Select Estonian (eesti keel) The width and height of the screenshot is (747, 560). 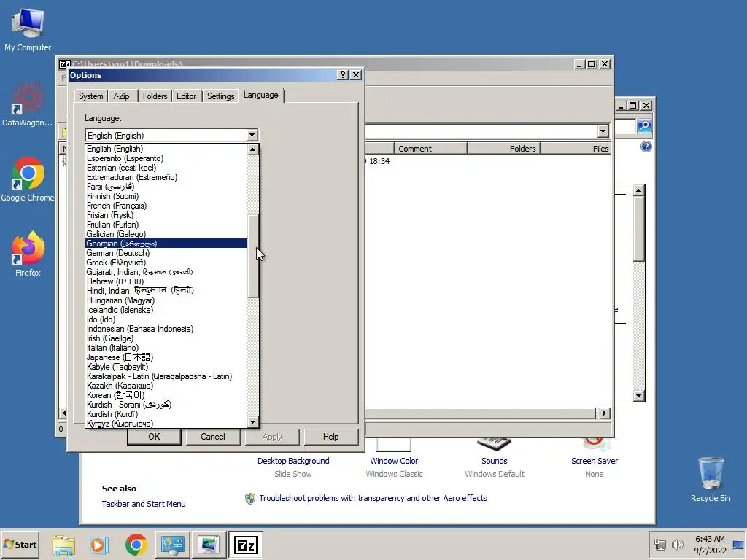click(166, 168)
